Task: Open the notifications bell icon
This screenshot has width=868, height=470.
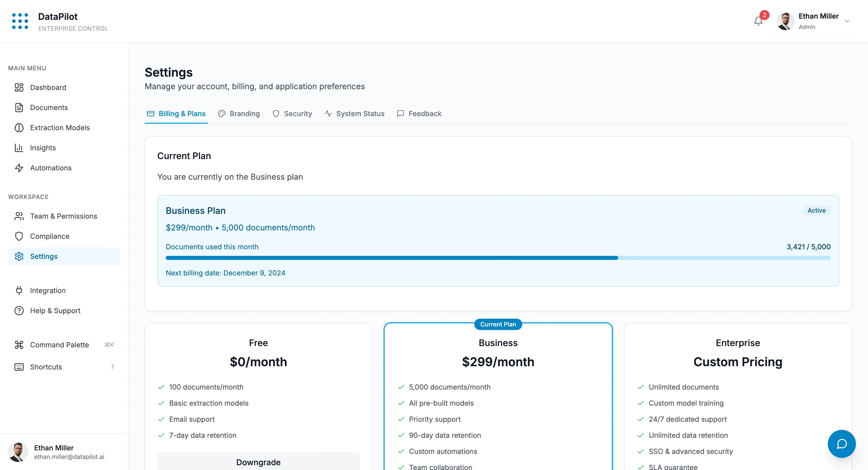Action: (758, 21)
